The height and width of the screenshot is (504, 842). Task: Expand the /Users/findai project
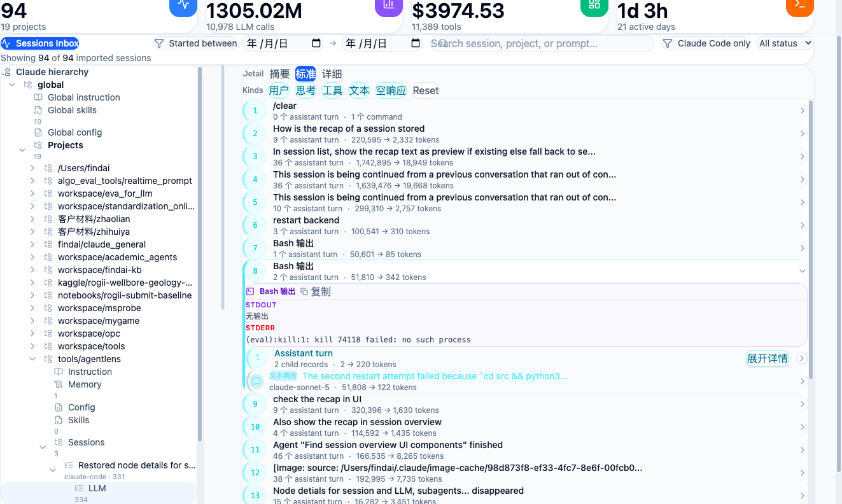[x=32, y=168]
